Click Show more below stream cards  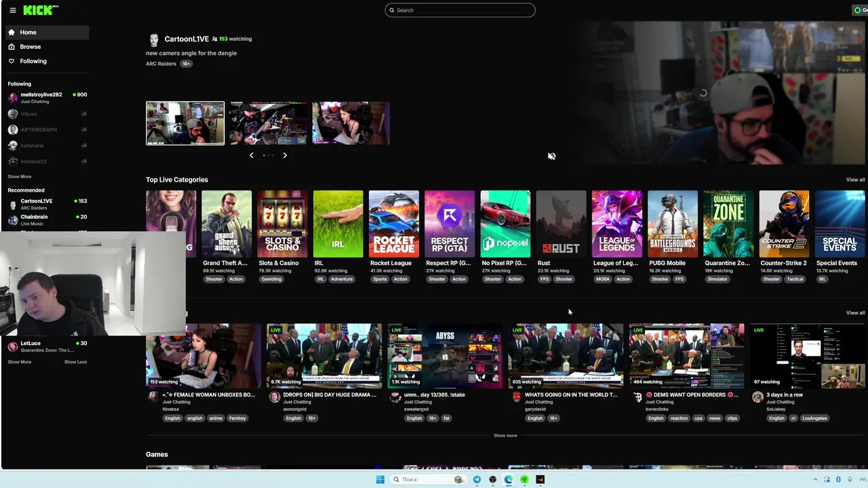505,436
